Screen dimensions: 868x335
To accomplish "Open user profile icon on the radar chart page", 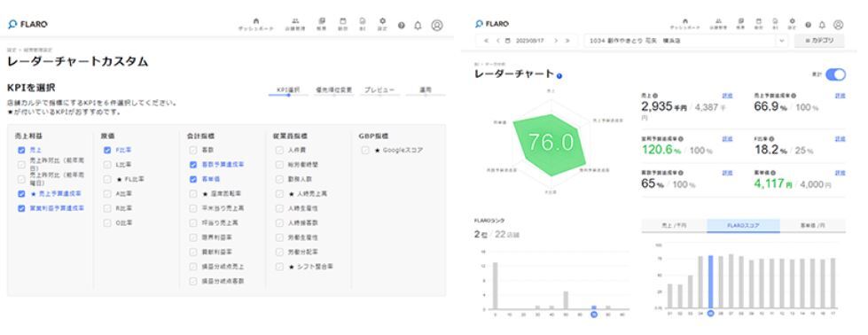I will point(838,25).
